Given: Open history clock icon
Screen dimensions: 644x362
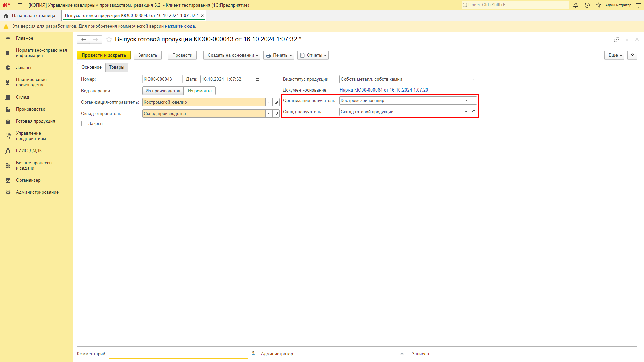Looking at the screenshot, I should (587, 5).
